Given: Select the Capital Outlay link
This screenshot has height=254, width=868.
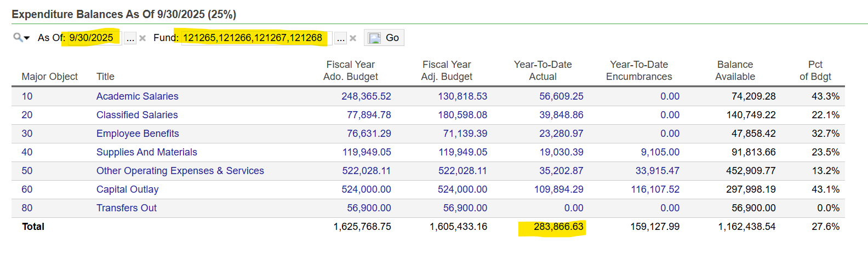Looking at the screenshot, I should tap(127, 189).
